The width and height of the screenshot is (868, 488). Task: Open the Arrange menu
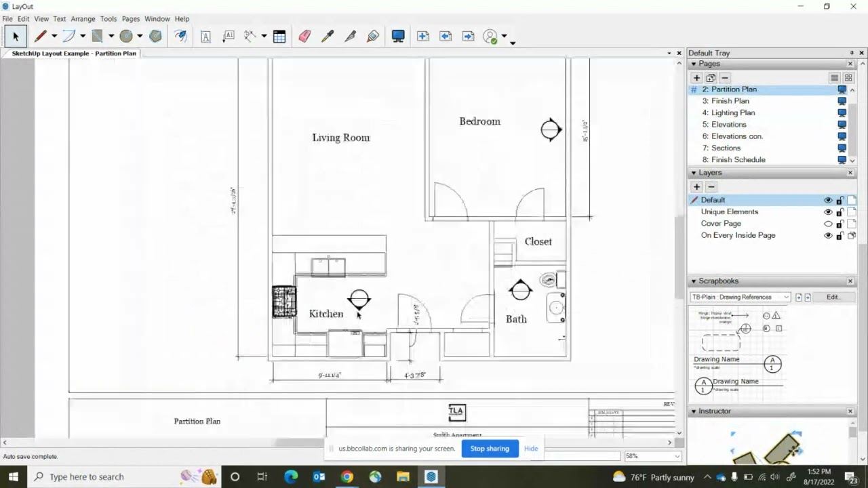(x=83, y=19)
